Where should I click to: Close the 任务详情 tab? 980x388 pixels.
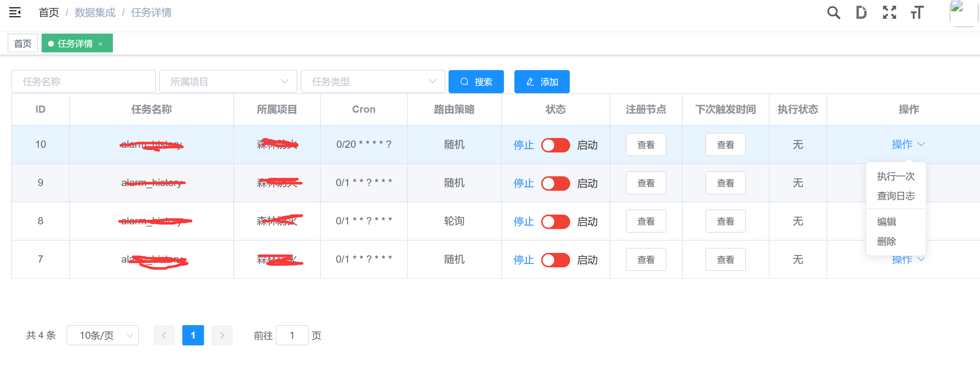(101, 43)
